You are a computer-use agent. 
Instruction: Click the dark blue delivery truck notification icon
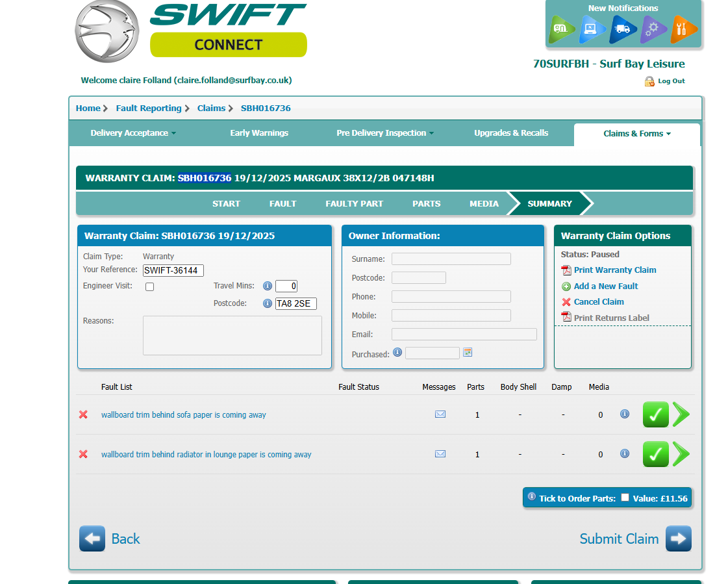pyautogui.click(x=623, y=30)
